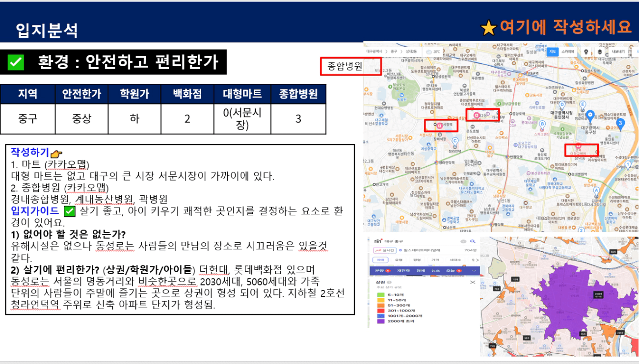639x364 pixels.
Task: Click the star icon before 여기에 작성하세요
Action: 488,28
